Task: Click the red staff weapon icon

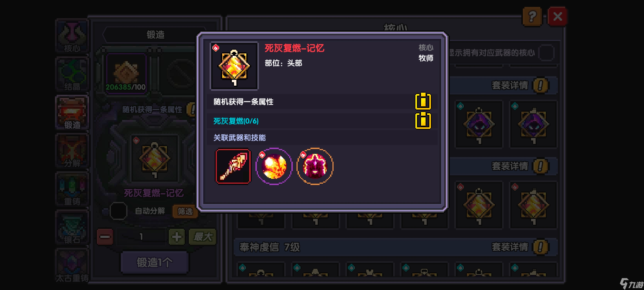Action: 233,166
